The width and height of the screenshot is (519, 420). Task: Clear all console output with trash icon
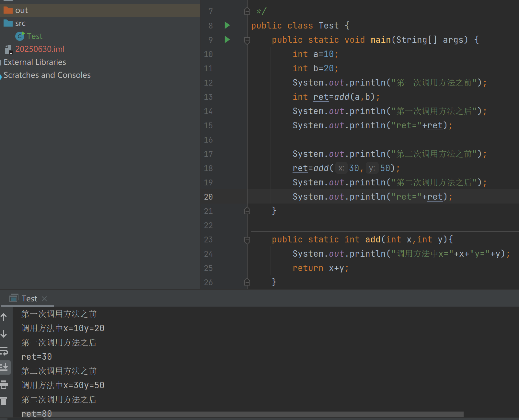pyautogui.click(x=4, y=401)
